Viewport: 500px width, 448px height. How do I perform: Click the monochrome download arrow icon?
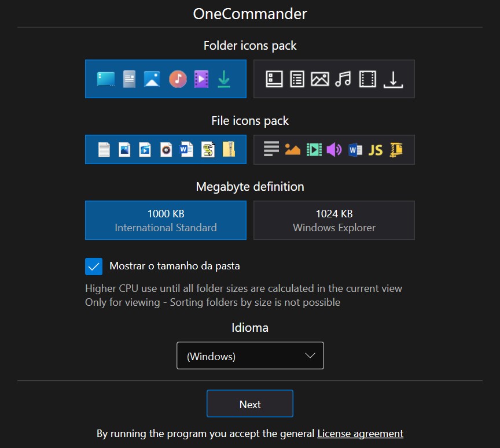[393, 80]
